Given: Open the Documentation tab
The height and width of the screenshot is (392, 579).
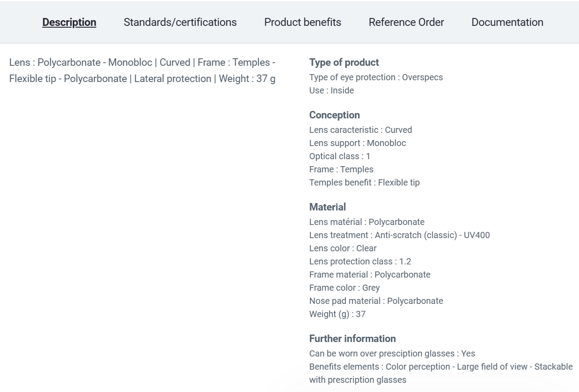Looking at the screenshot, I should [x=508, y=22].
